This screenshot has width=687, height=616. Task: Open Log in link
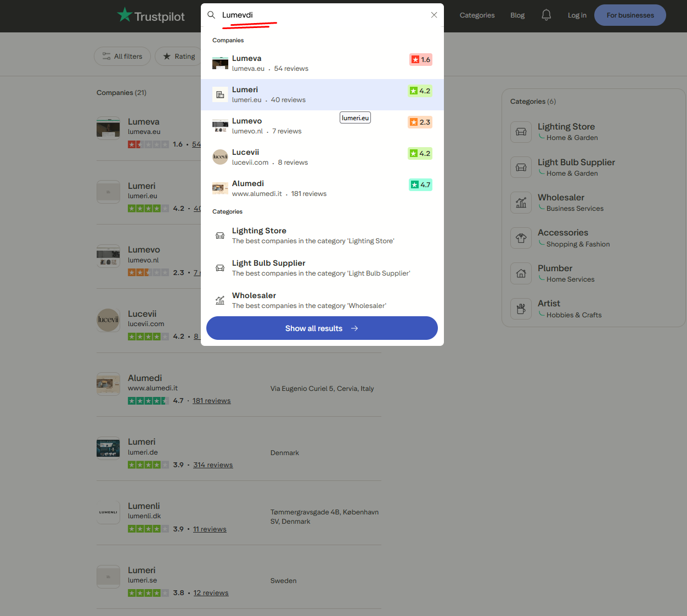point(577,15)
